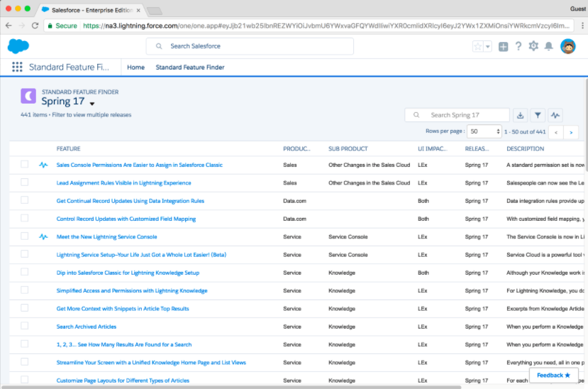Open the help question mark icon
The height and width of the screenshot is (389, 588).
(x=518, y=46)
